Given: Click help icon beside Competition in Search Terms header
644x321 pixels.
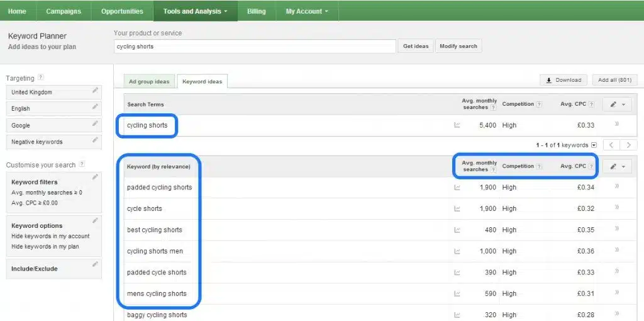Looking at the screenshot, I should (x=539, y=104).
